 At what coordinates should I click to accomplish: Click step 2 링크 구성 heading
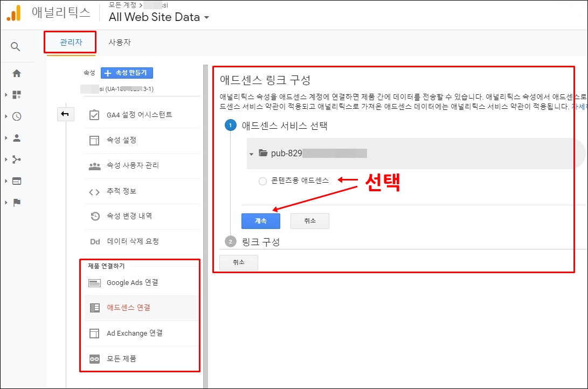[261, 242]
